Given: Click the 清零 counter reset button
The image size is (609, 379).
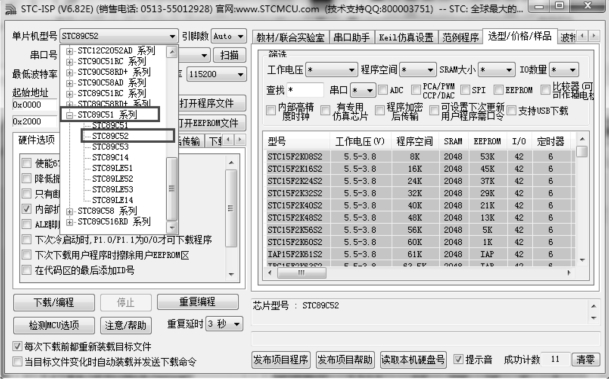Looking at the screenshot, I should point(585,359).
